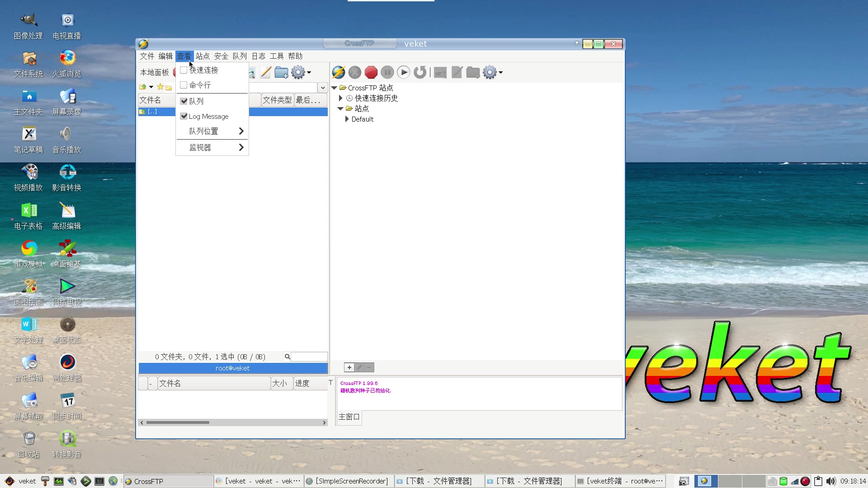Click the red stop sign icon

371,72
